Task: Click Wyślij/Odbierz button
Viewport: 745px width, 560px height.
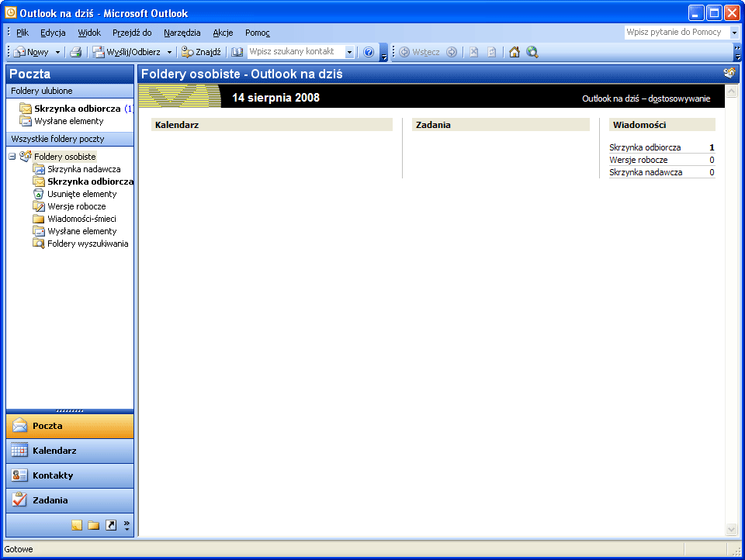Action: pos(126,52)
